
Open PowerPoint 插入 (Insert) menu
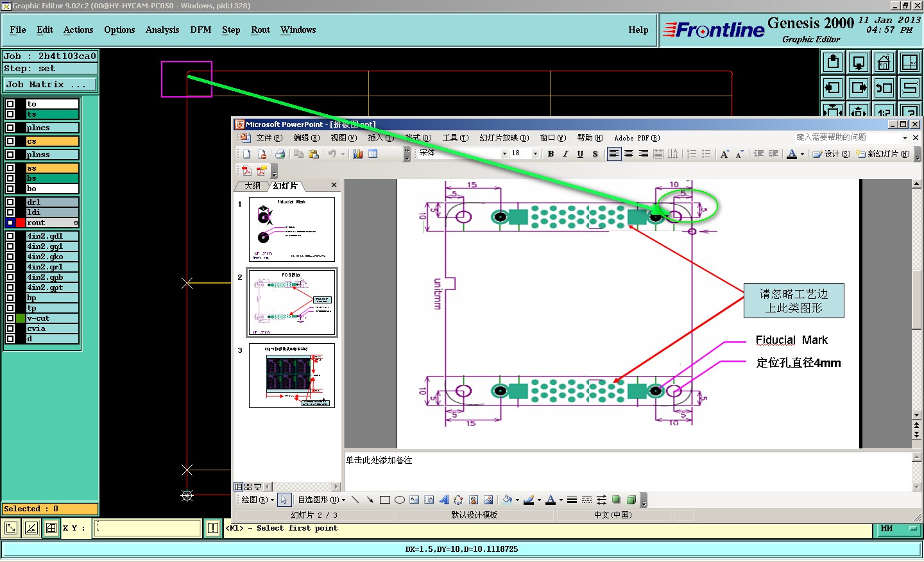coord(381,138)
